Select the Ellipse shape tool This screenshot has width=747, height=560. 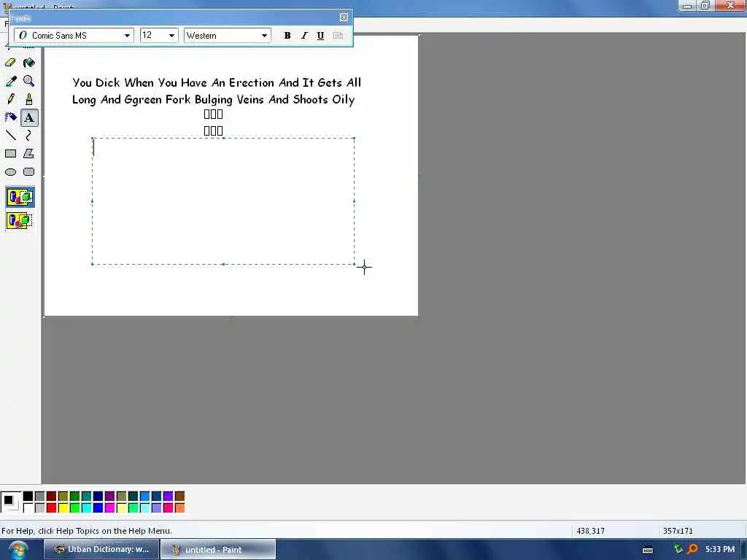(10, 172)
